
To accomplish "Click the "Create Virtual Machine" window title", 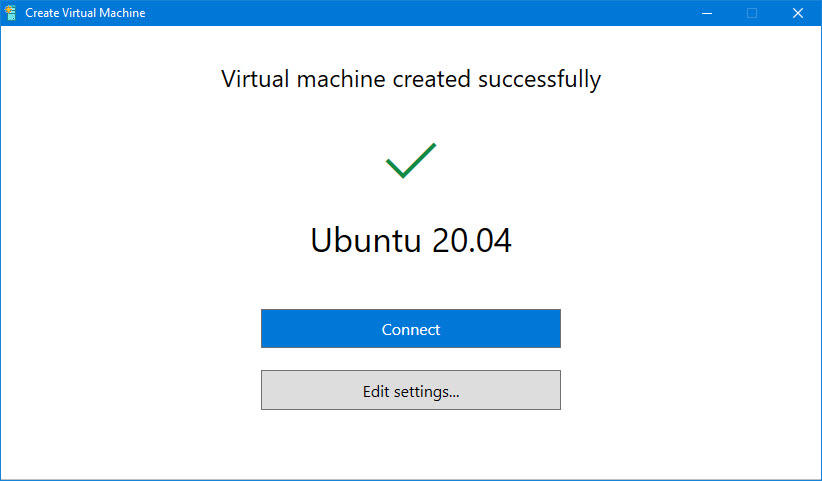I will tap(85, 13).
